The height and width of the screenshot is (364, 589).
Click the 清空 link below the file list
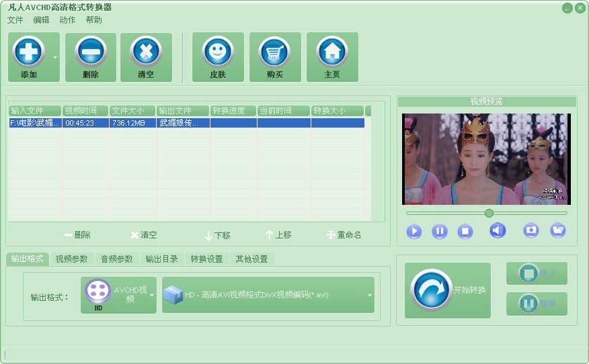point(144,235)
